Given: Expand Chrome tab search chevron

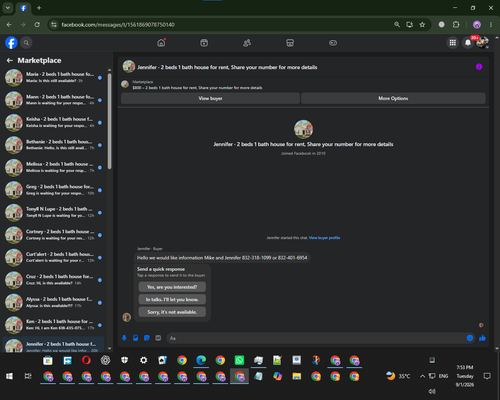Looking at the screenshot, I should point(8,8).
